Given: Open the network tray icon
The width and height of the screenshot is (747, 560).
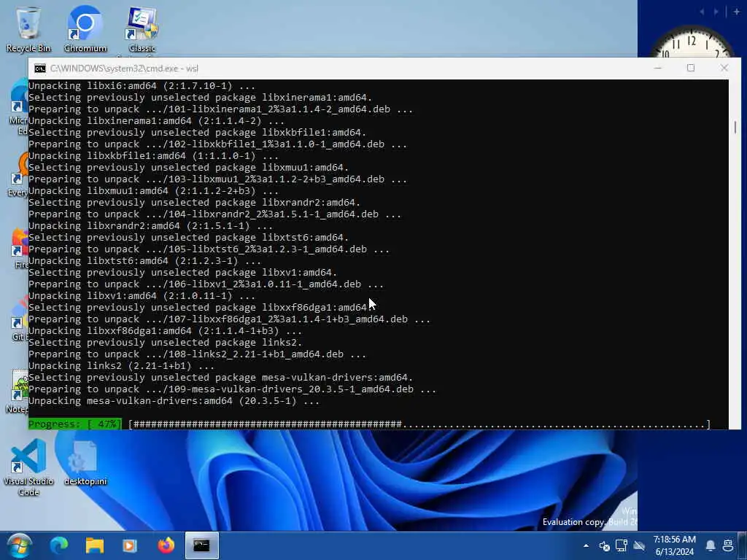Looking at the screenshot, I should click(622, 545).
